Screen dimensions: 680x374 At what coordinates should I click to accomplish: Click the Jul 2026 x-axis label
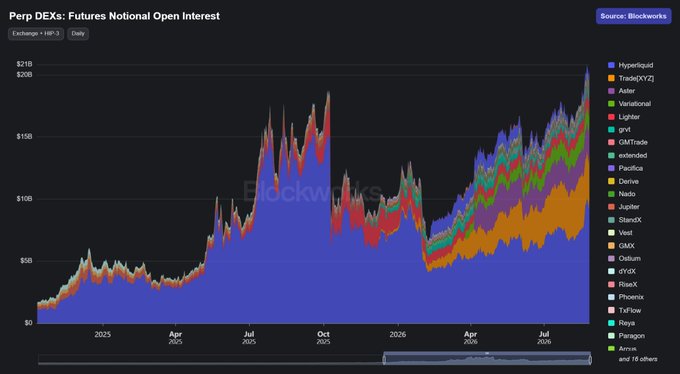[544, 338]
